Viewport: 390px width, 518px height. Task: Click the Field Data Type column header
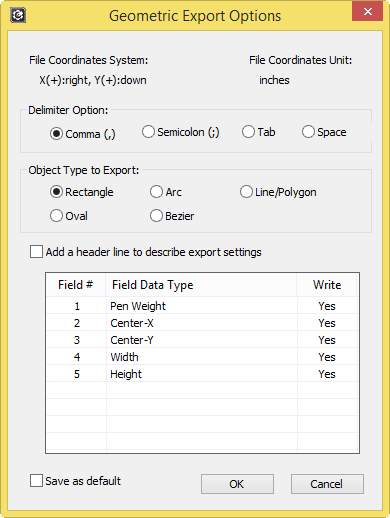point(201,285)
